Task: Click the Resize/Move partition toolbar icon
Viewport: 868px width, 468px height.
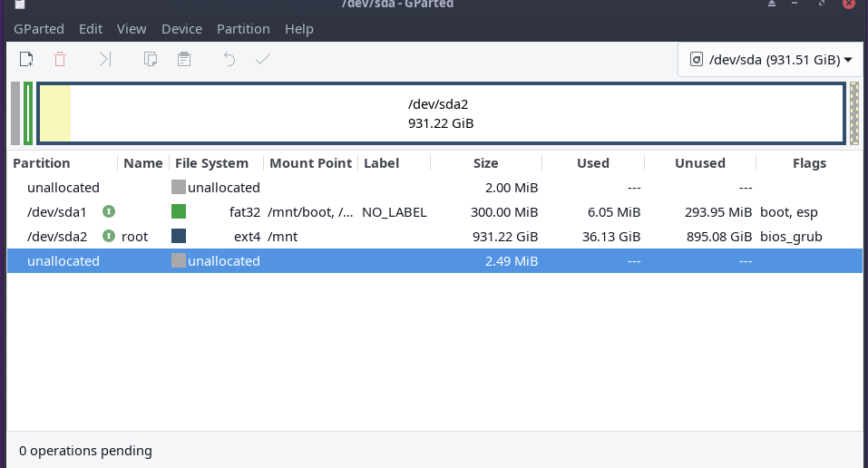Action: [105, 60]
